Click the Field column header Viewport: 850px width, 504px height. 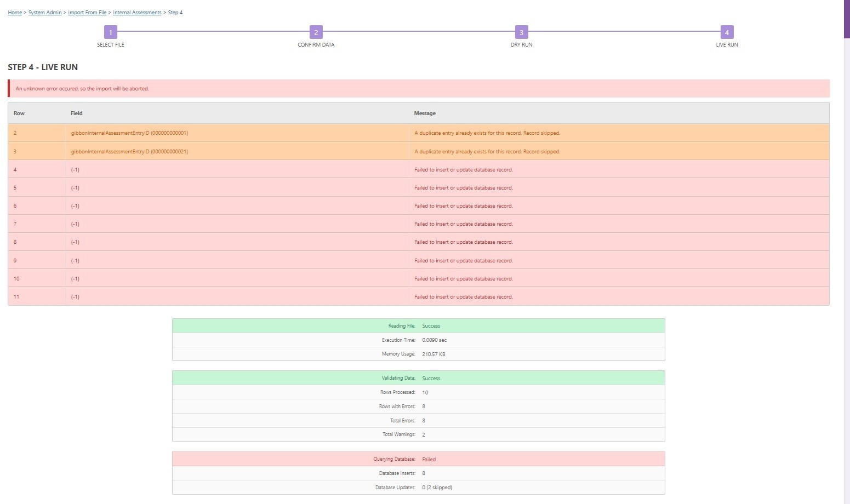pos(76,113)
